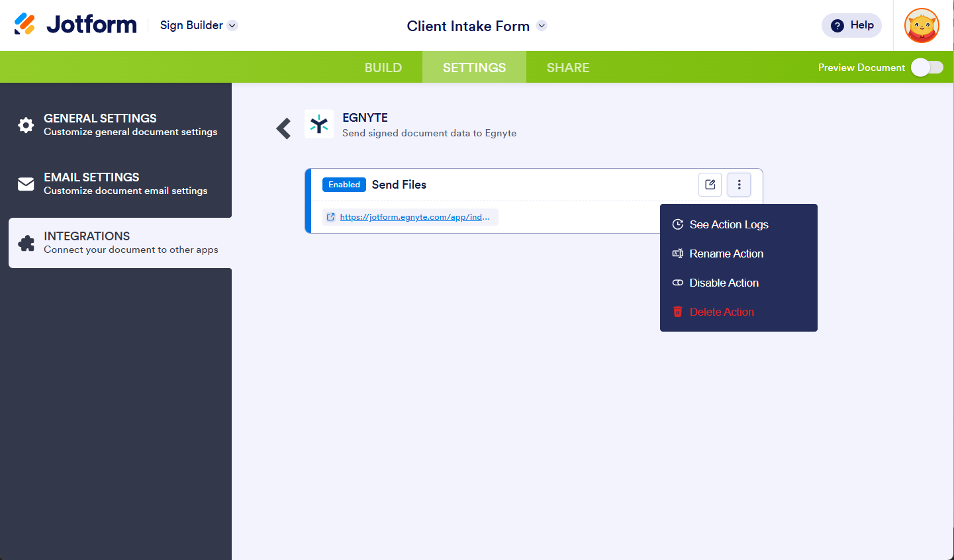The image size is (954, 560).
Task: Click the Jotform logo icon
Action: (24, 24)
